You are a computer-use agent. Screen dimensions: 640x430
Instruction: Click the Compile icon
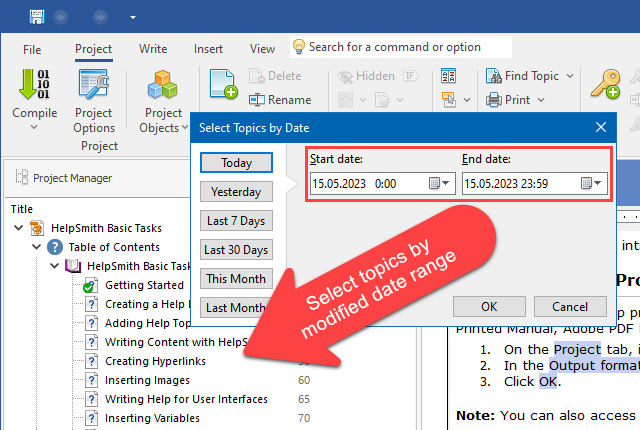click(34, 84)
